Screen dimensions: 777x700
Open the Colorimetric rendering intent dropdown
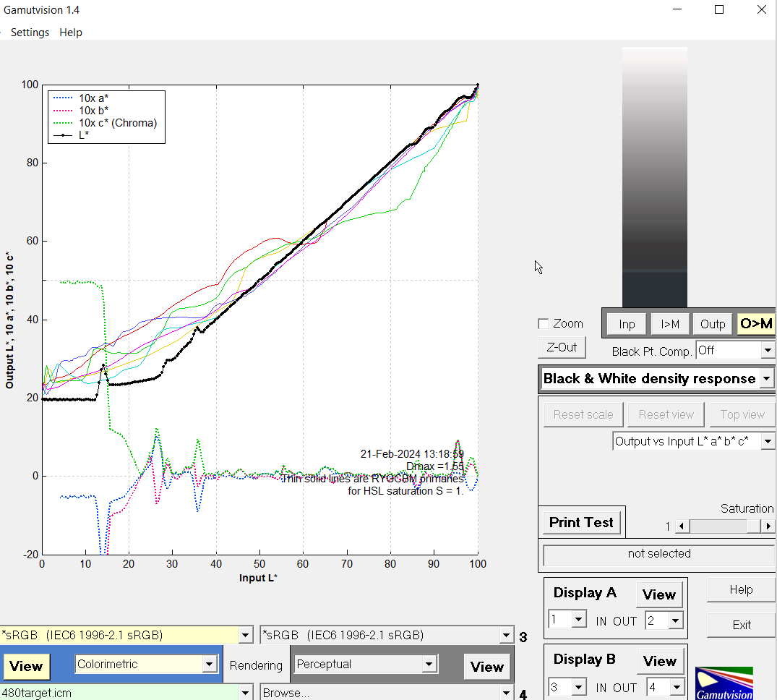(x=146, y=664)
